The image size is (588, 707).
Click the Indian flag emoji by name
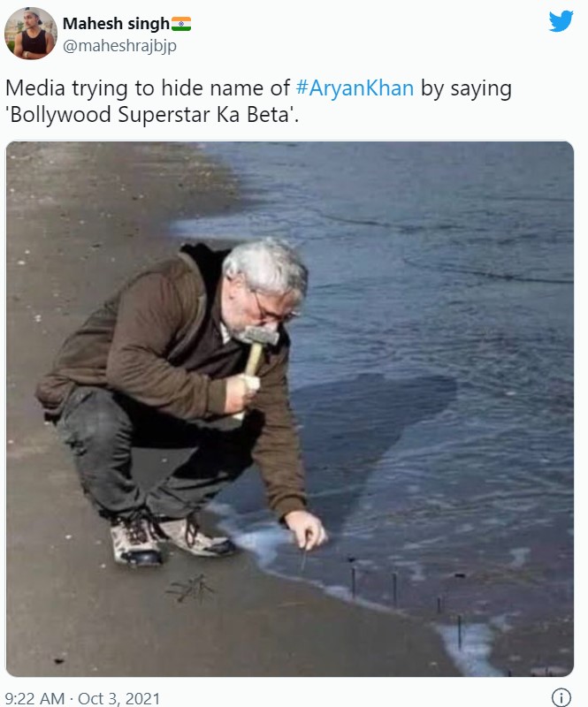pyautogui.click(x=181, y=24)
